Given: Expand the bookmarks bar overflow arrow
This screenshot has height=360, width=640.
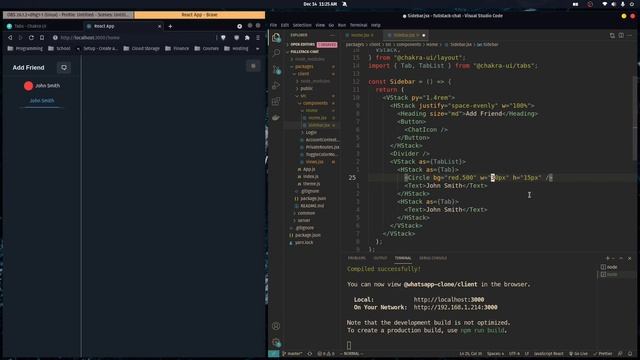Looking at the screenshot, I should [x=258, y=49].
